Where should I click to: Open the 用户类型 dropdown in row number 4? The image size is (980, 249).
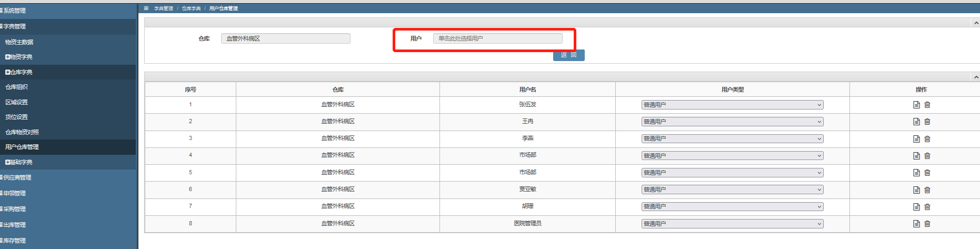coord(732,156)
